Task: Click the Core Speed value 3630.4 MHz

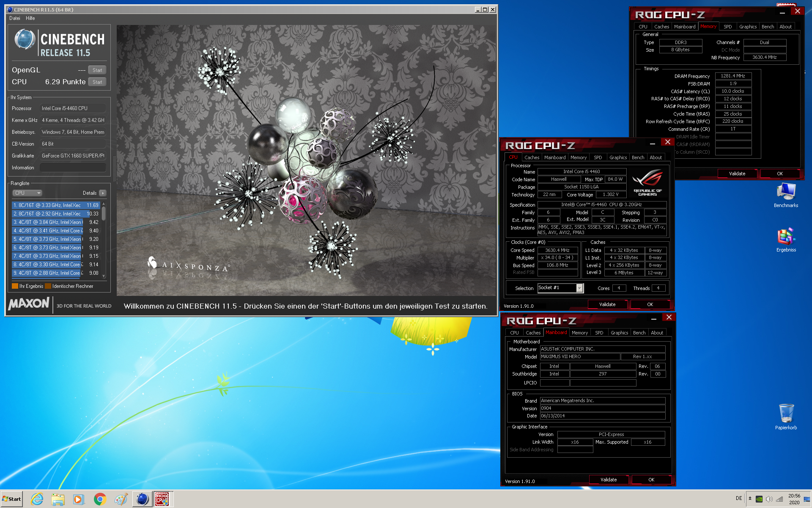Action: (557, 250)
